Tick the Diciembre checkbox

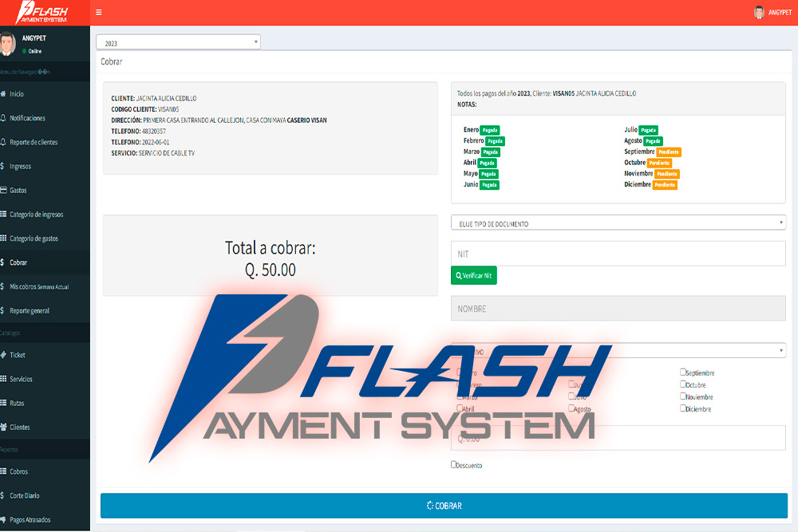point(683,408)
